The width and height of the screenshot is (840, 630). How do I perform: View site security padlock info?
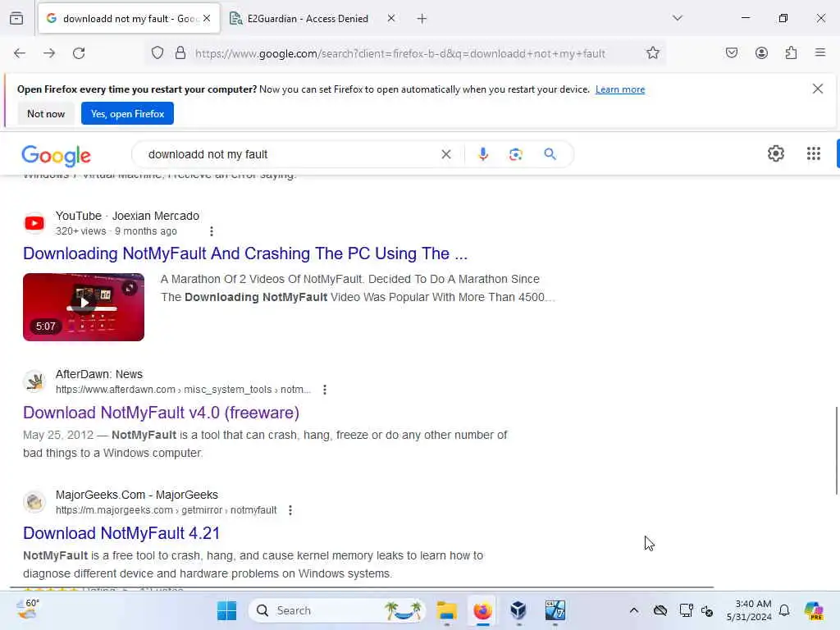point(180,53)
